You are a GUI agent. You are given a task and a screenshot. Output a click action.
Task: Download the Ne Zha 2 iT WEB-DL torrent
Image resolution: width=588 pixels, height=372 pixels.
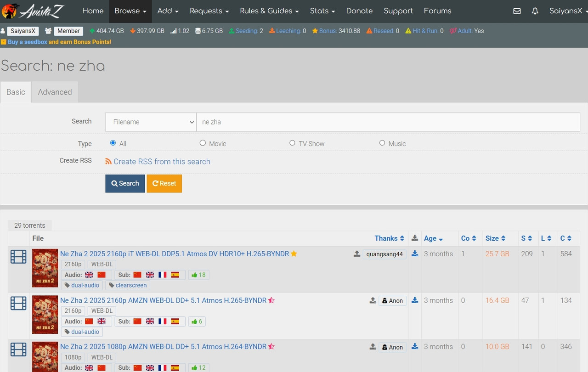coord(415,254)
